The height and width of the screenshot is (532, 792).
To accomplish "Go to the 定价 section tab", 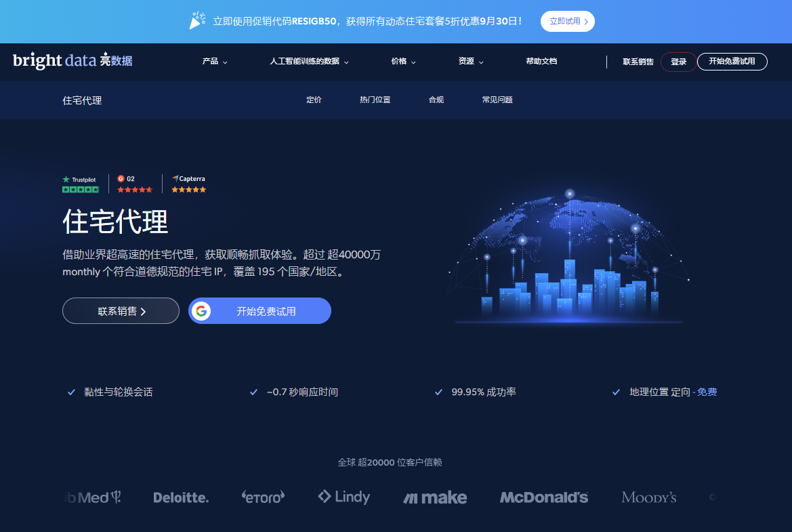I will pyautogui.click(x=314, y=100).
